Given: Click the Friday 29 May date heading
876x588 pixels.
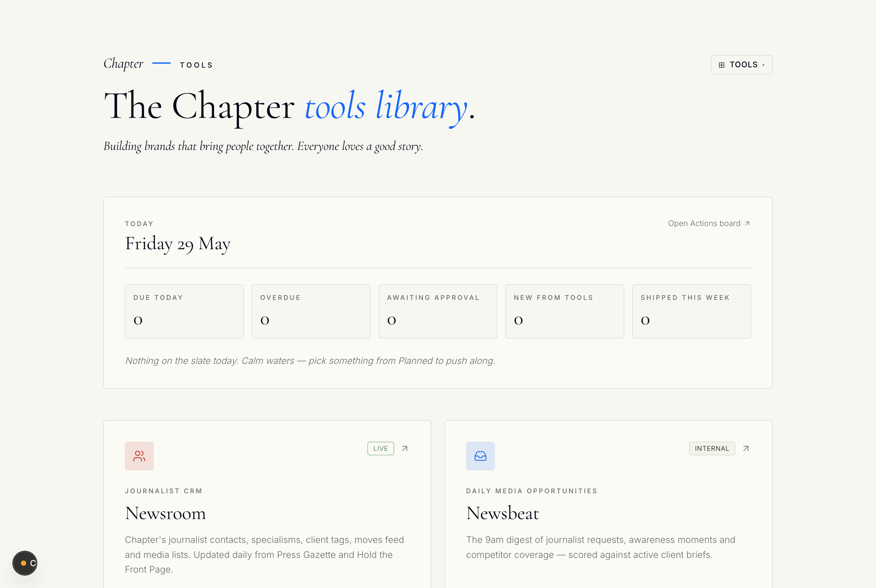Looking at the screenshot, I should (x=177, y=244).
